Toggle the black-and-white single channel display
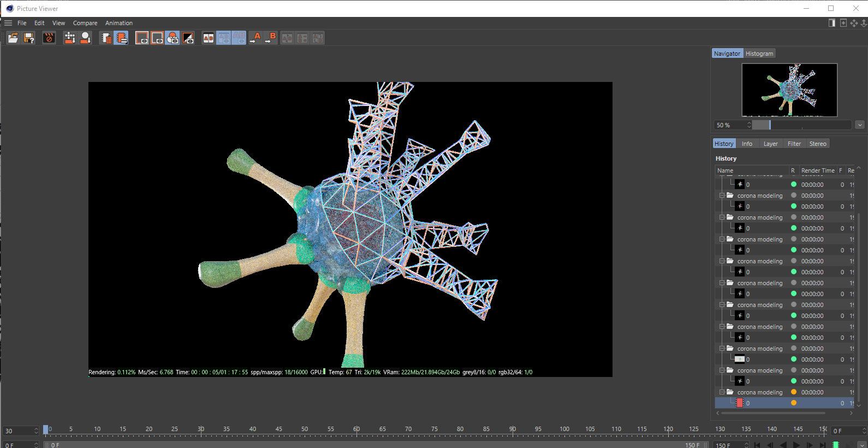 [188, 38]
